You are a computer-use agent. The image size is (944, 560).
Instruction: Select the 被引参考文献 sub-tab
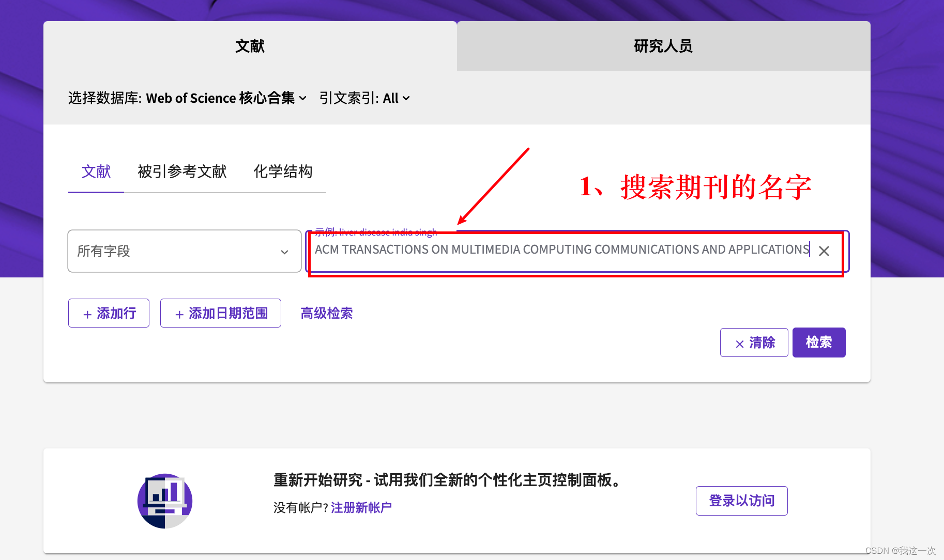coord(182,172)
